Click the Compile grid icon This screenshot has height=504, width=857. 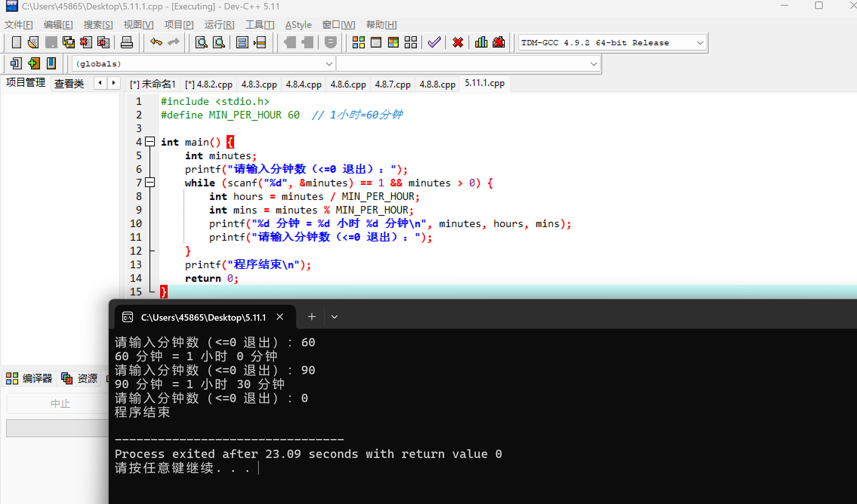(x=358, y=42)
